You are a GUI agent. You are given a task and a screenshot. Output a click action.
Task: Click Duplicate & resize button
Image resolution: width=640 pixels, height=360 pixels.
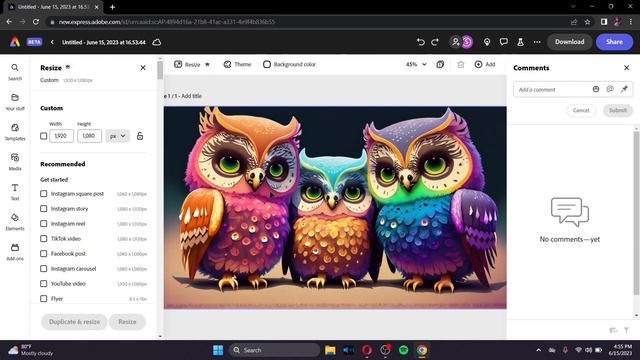click(x=74, y=322)
